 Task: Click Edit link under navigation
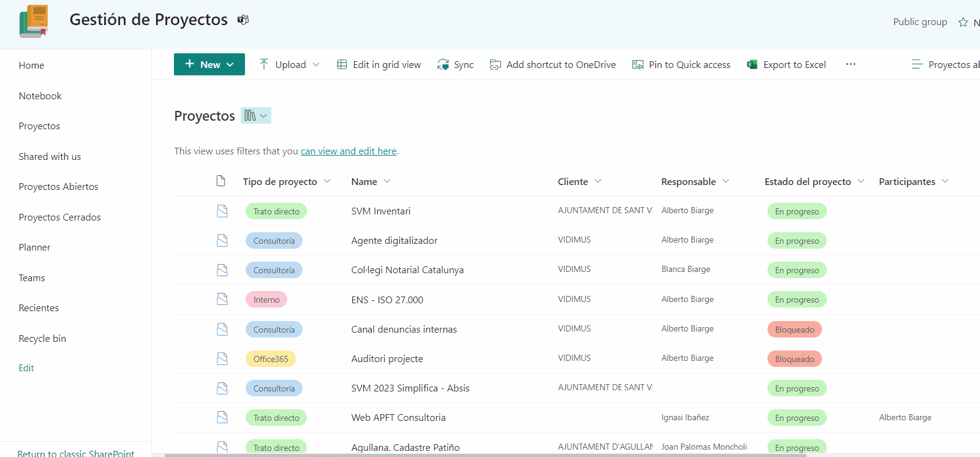26,368
